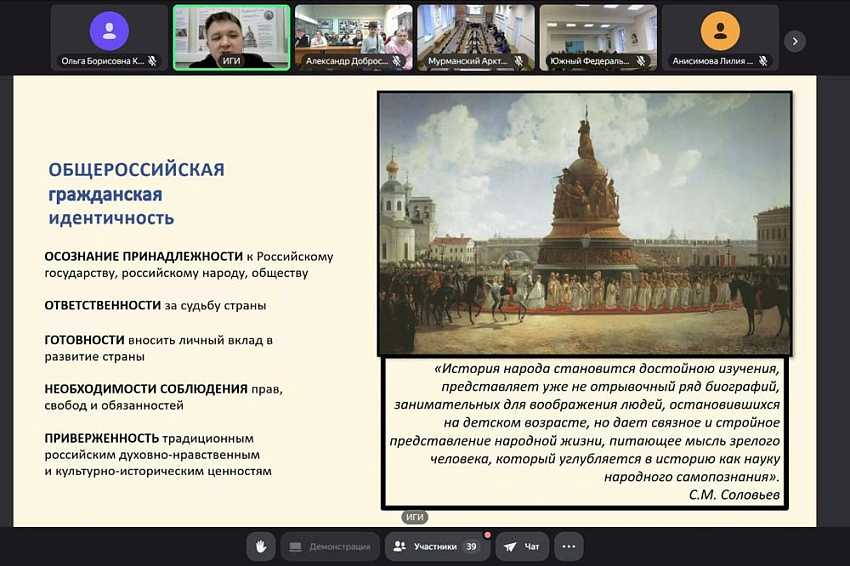
Task: Click muted mic icon on Анисимова Лилия tile
Action: tap(764, 61)
